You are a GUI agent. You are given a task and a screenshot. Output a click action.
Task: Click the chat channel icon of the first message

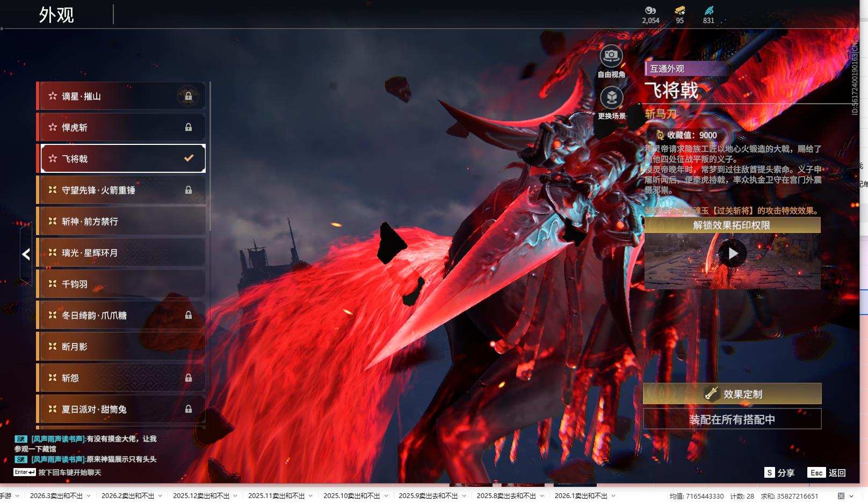point(21,439)
